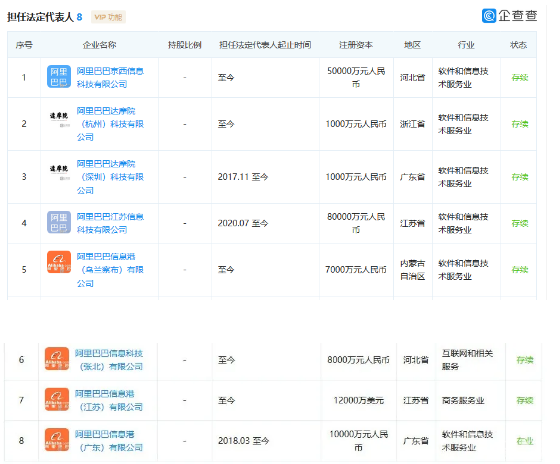560x464 pixels.
Task: Click the 软件和信息技术服务业 cell in row 2
Action: (463, 124)
